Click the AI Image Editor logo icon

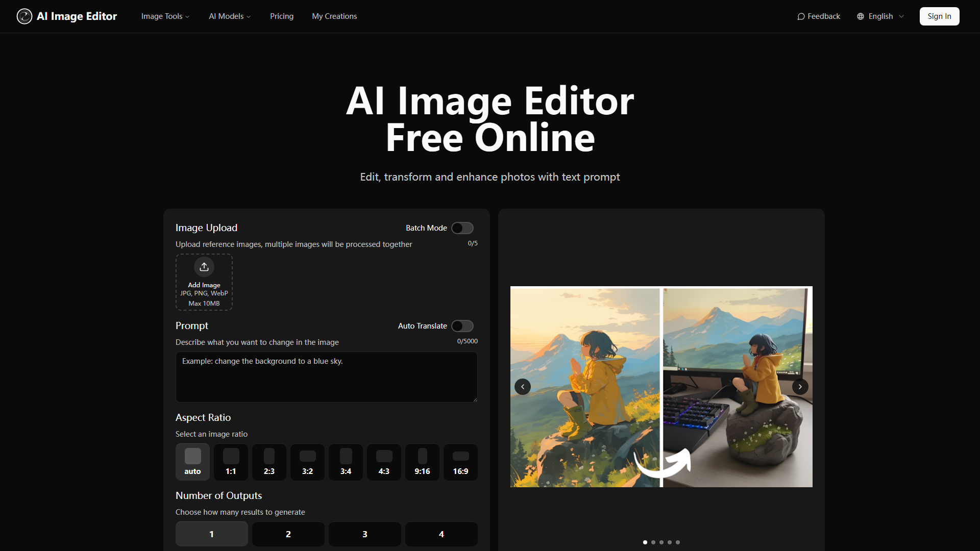pos(24,16)
